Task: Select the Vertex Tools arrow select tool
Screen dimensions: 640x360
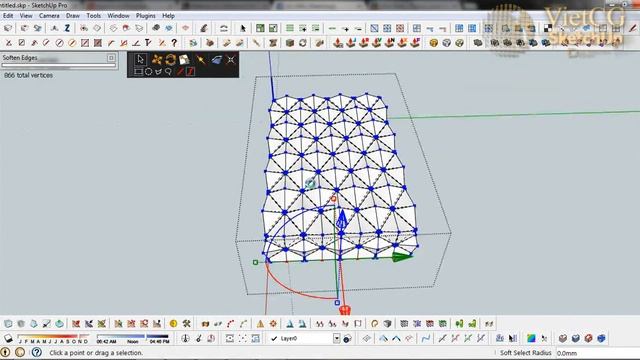Action: coord(140,60)
